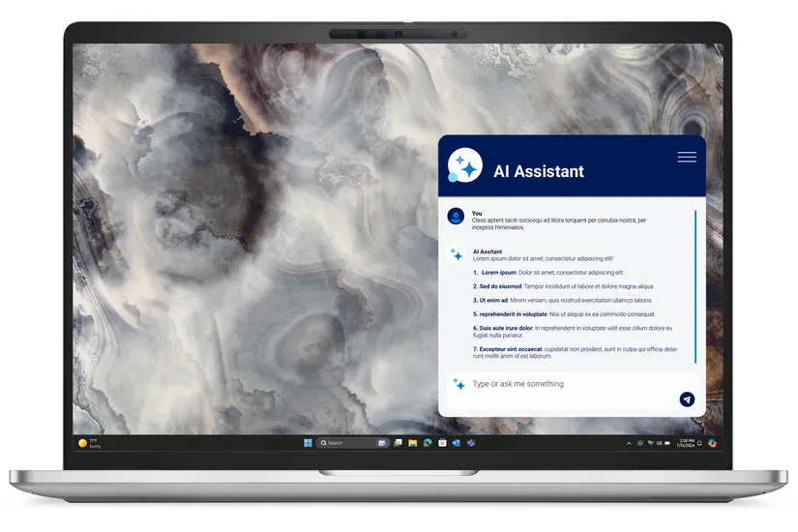Screen dimensions: 798x532
Task: Open File Explorer from the taskbar
Action: tap(412, 443)
